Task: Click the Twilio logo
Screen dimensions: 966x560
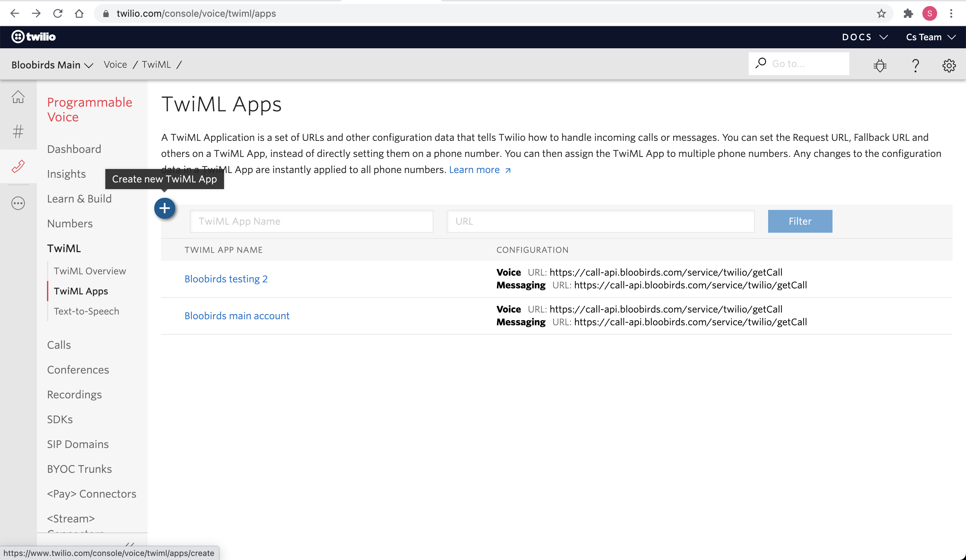Action: 33,37
